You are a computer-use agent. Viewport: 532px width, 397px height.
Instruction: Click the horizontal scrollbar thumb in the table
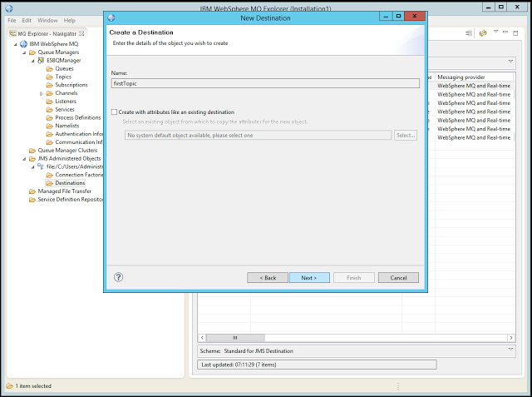(x=235, y=338)
